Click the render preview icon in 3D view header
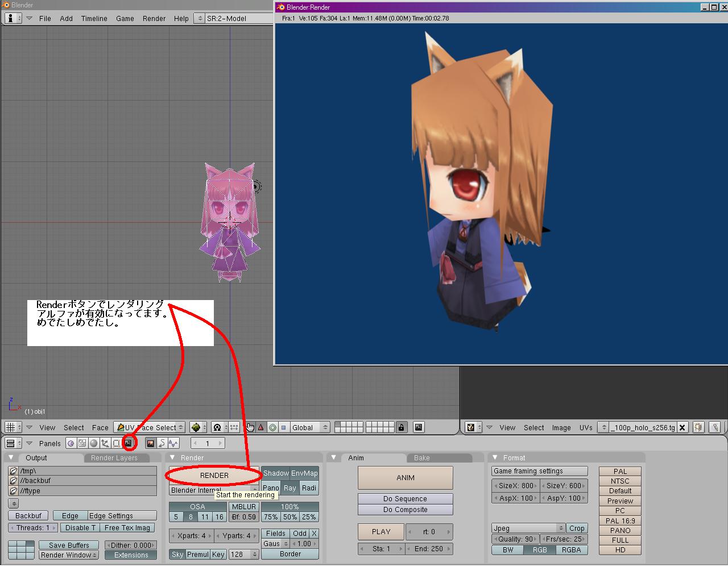 (x=418, y=427)
